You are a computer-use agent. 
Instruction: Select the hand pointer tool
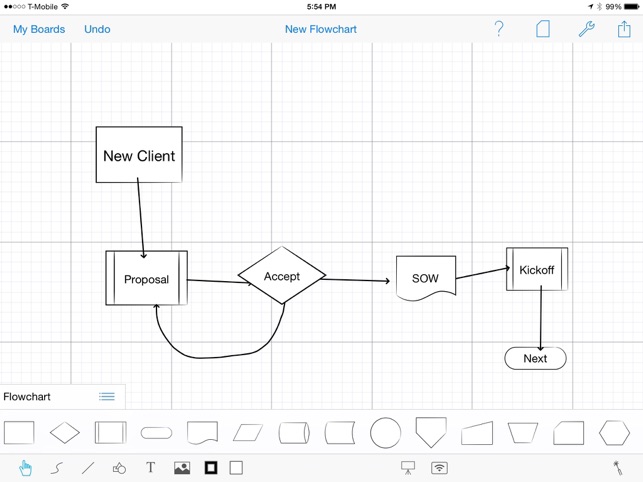25,468
